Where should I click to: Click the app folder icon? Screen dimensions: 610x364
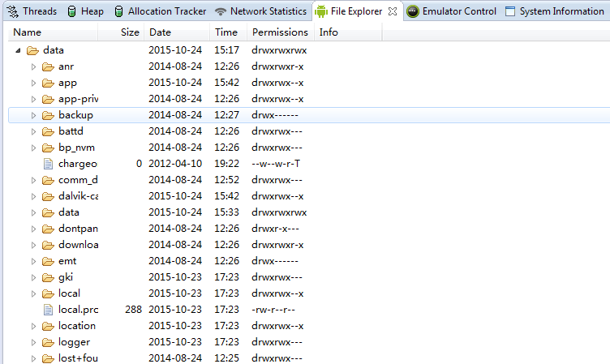[x=48, y=84]
